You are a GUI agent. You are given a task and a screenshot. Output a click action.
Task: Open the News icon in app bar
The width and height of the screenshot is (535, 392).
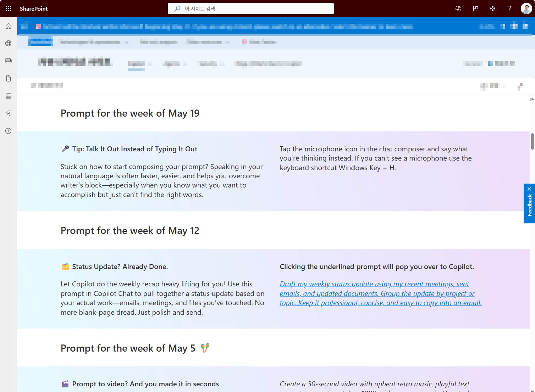(9, 61)
